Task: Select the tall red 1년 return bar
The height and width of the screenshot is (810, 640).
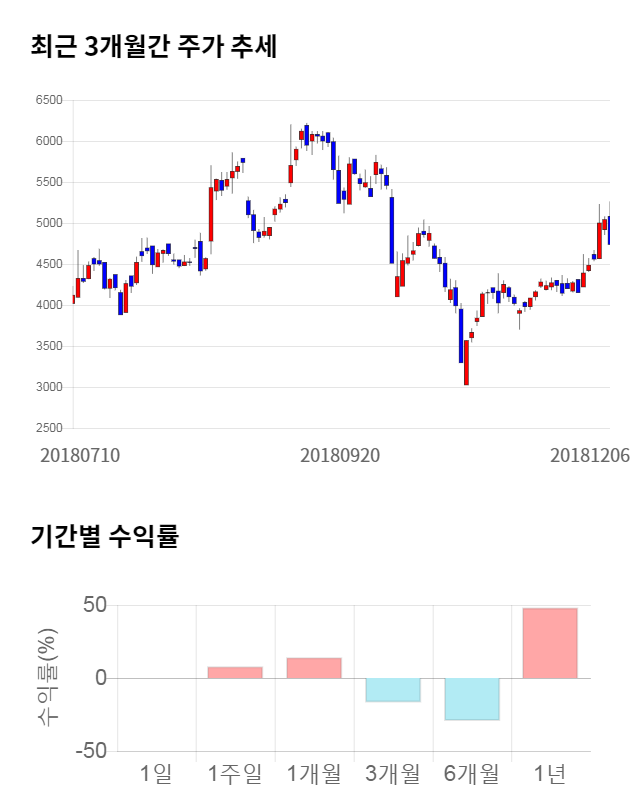Action: coord(550,643)
